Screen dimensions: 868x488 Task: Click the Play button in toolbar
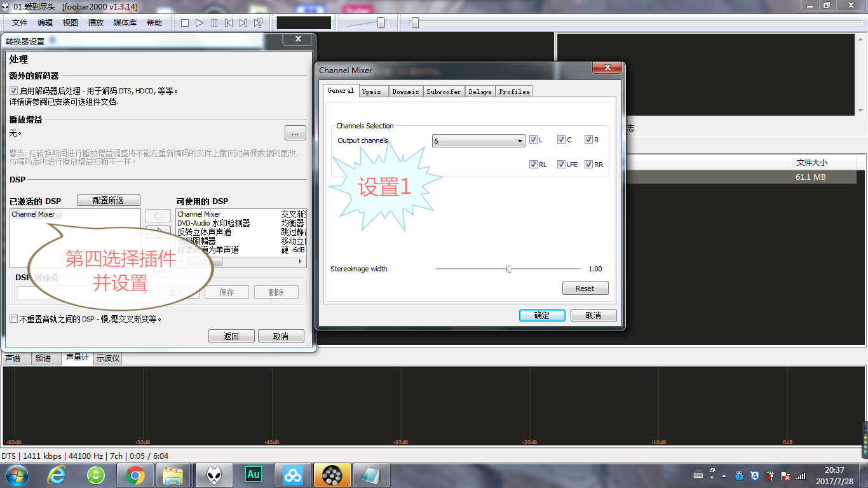pos(200,23)
